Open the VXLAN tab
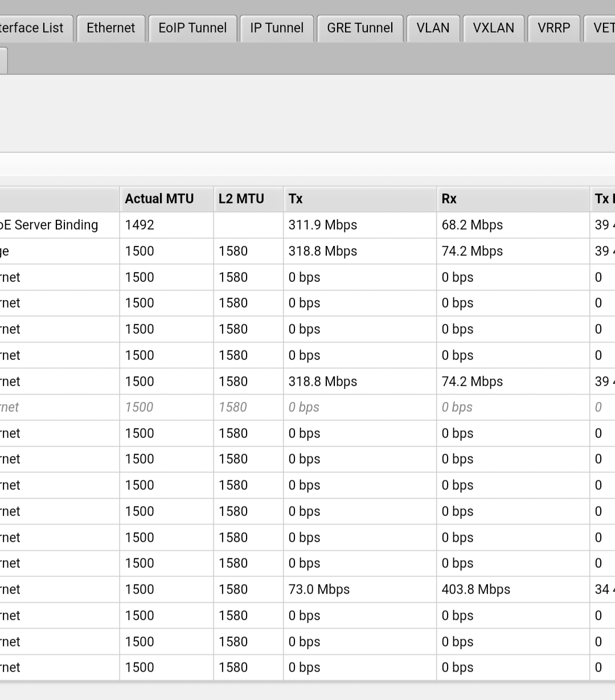Image resolution: width=615 pixels, height=700 pixels. tap(493, 27)
